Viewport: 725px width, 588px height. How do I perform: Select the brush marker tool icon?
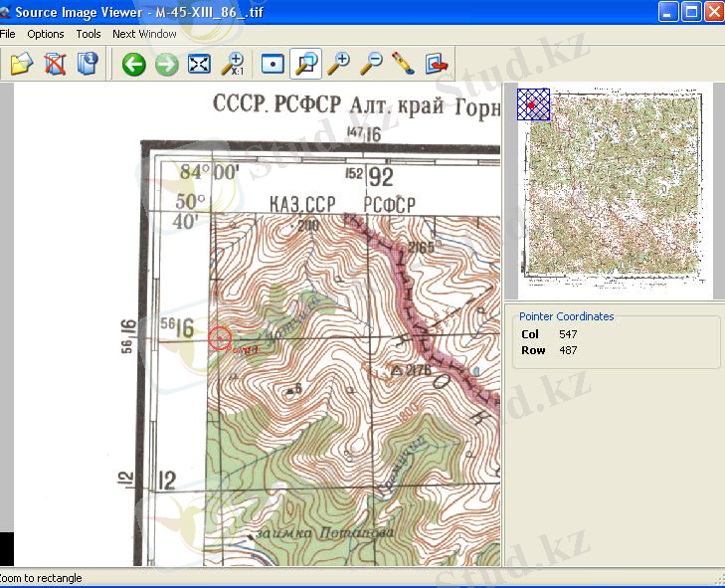pos(403,65)
